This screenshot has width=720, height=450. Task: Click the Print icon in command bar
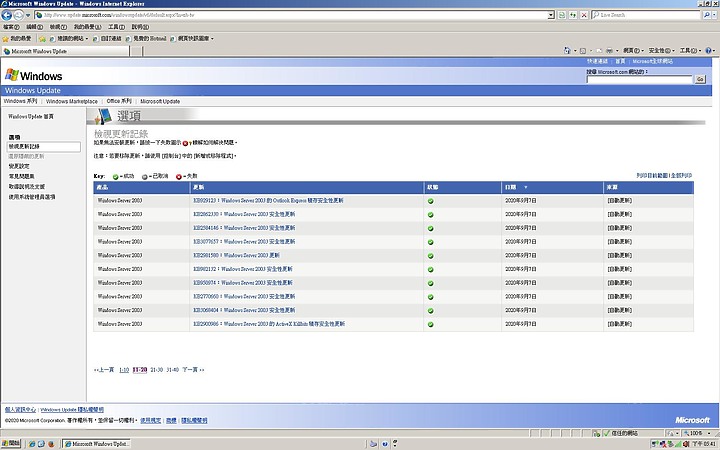pyautogui.click(x=609, y=51)
